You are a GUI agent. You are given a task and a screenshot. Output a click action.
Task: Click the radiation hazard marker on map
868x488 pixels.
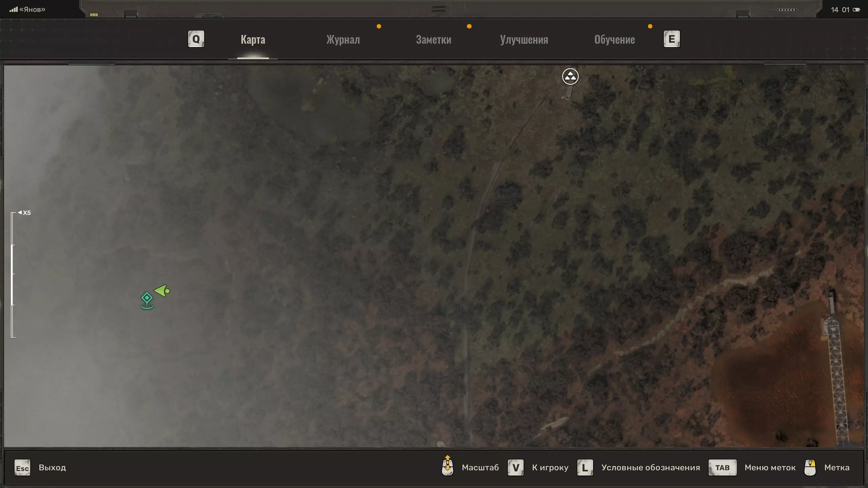click(570, 77)
